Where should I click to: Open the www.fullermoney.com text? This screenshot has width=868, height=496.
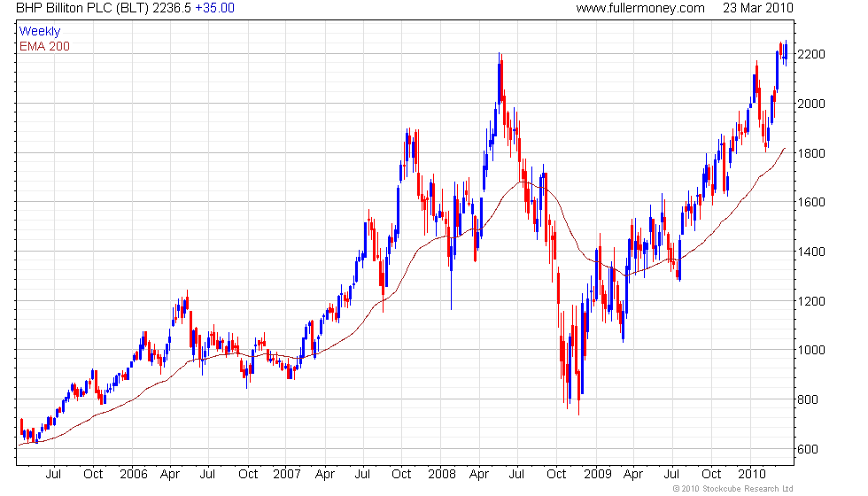(639, 8)
